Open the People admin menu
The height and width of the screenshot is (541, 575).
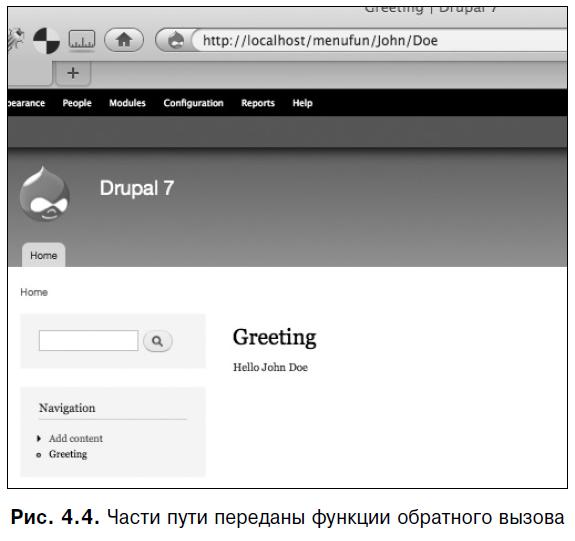tap(77, 103)
